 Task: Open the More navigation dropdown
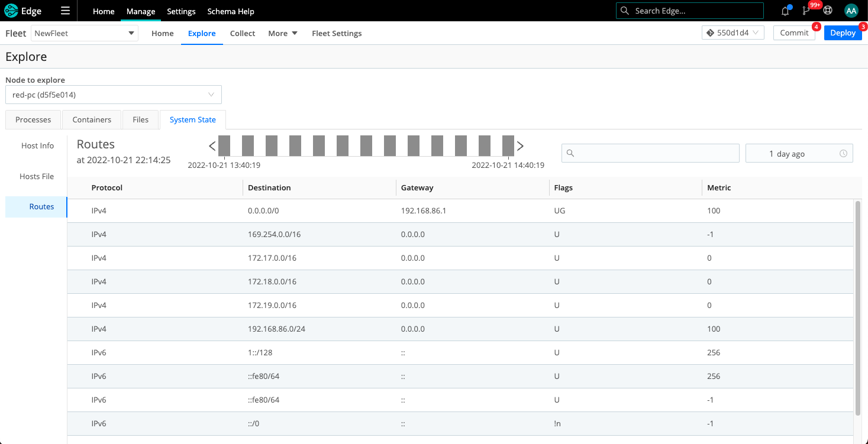282,33
